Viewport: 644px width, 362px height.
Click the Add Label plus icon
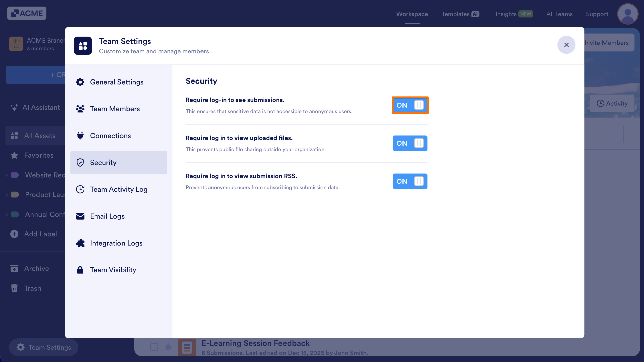click(14, 234)
